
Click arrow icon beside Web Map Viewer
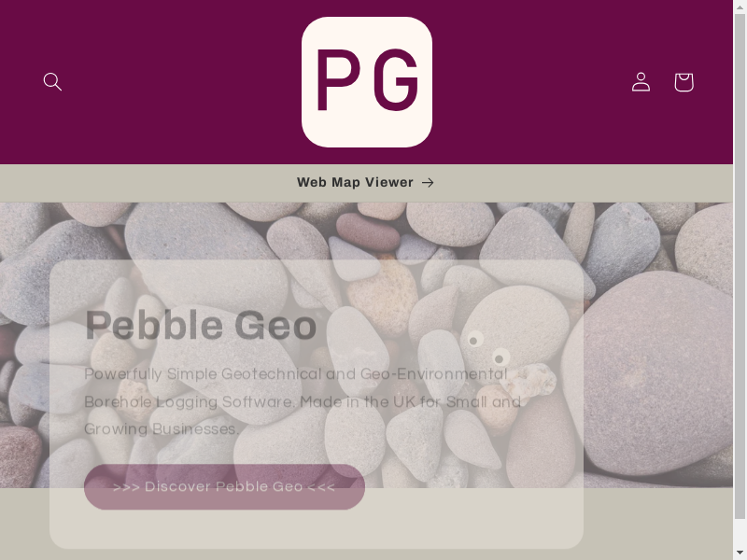(428, 182)
